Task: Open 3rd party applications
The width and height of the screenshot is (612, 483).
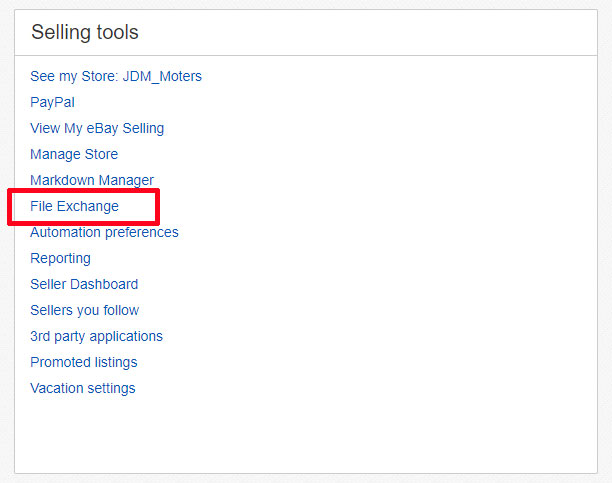Action: tap(96, 336)
